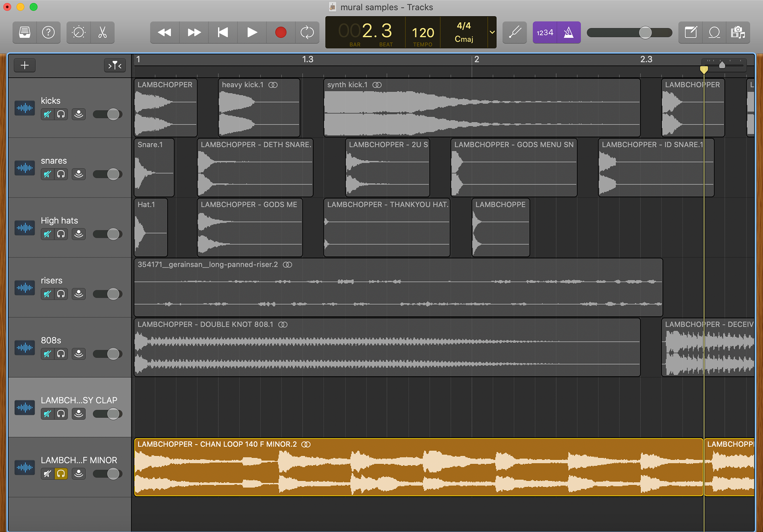Open Smart Controls dial
Image resolution: width=763 pixels, height=532 pixels.
coord(79,32)
